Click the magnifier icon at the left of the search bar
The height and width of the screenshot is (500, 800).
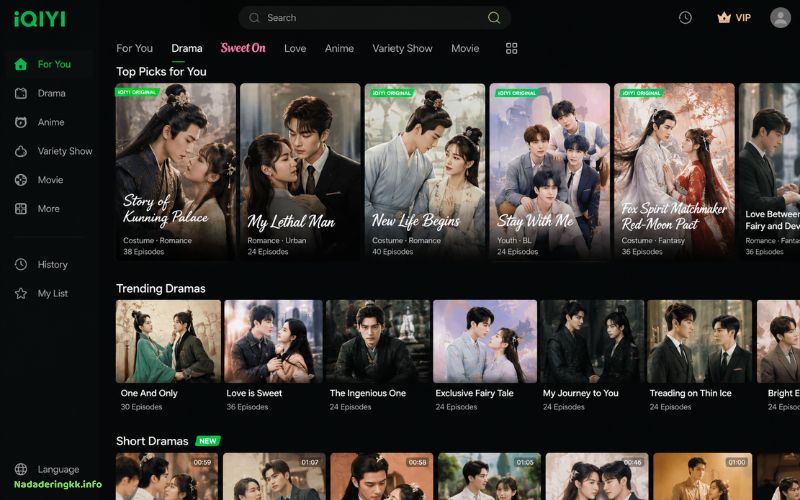254,18
